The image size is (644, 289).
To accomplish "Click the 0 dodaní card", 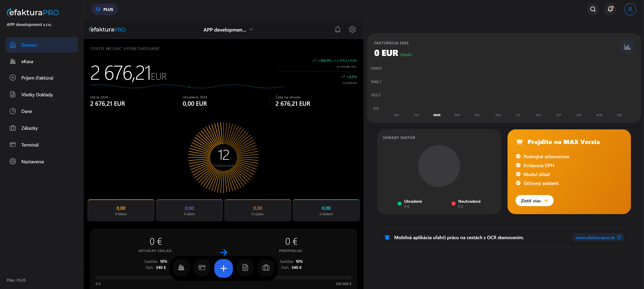I will (x=326, y=210).
